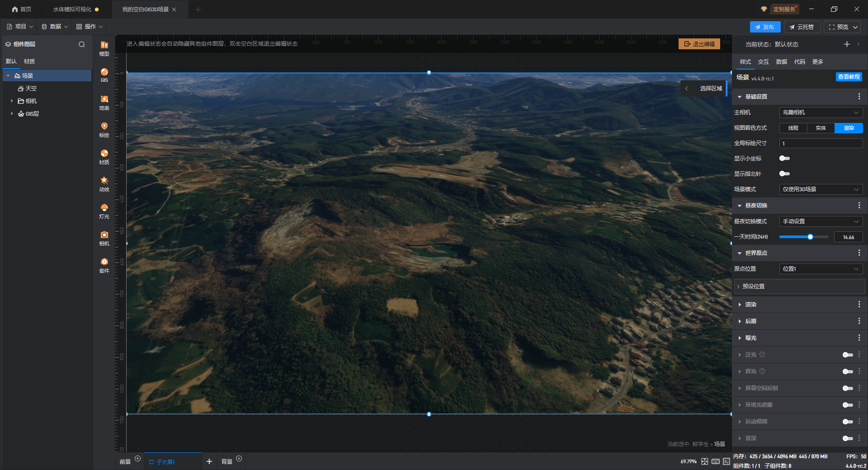The width and height of the screenshot is (868, 470).
Task: Open the 原点位置 dropdown
Action: [821, 269]
